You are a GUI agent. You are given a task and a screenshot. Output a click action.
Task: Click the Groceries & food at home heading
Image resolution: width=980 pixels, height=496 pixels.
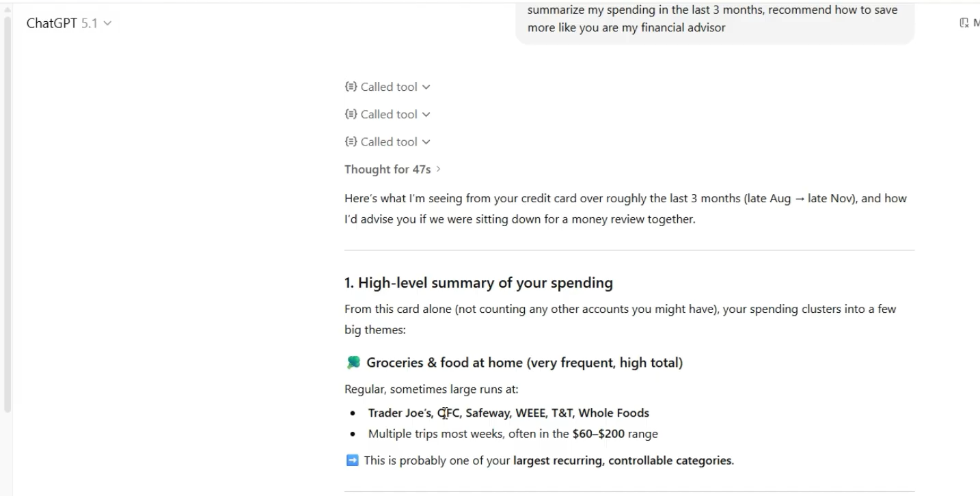[524, 363]
